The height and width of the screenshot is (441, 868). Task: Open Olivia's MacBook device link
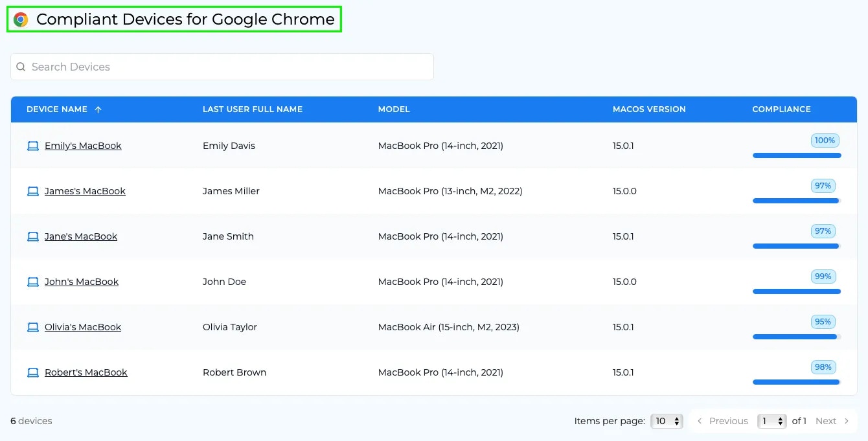click(x=83, y=327)
